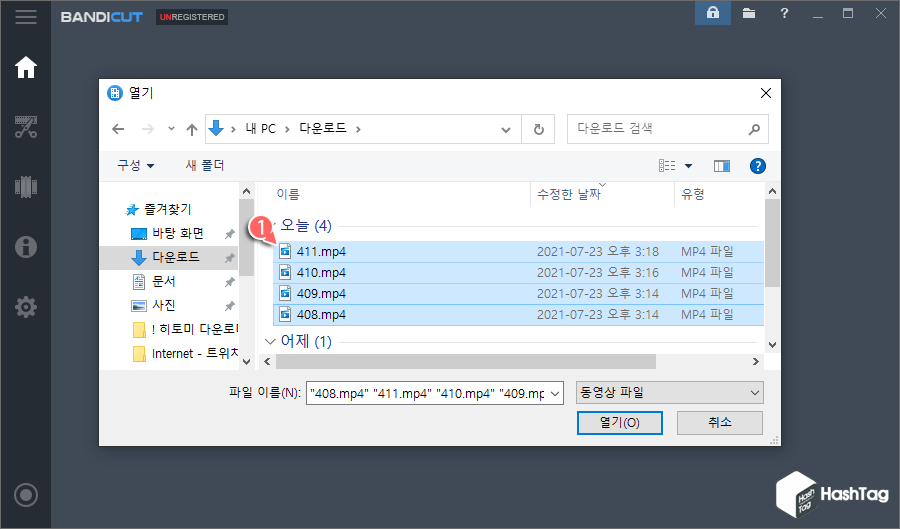Click 내 PC breadcrumb
This screenshot has height=529, width=900.
261,129
